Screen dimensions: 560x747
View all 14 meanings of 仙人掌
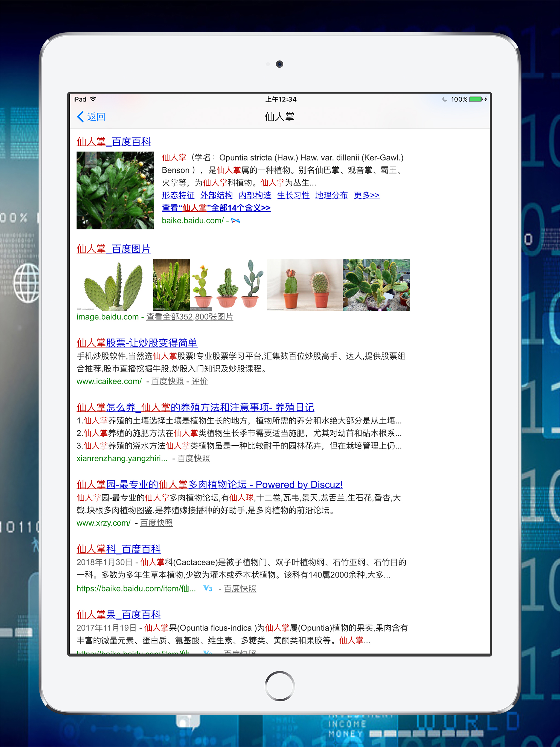tap(216, 208)
